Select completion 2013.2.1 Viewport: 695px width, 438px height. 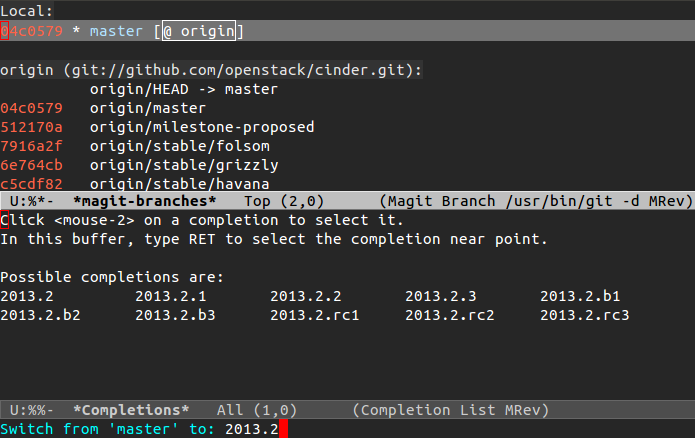[171, 296]
